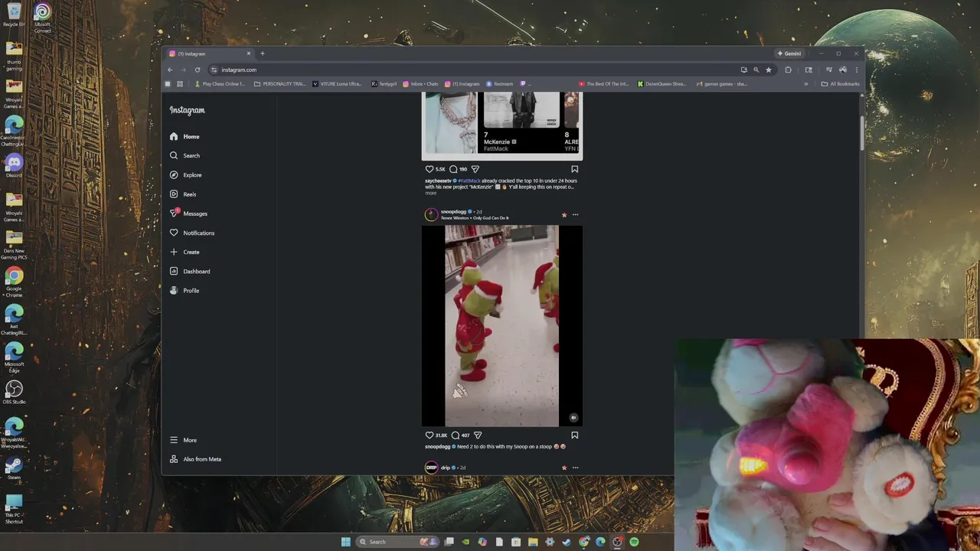Click the Instagram feed scrollbar

(x=861, y=133)
